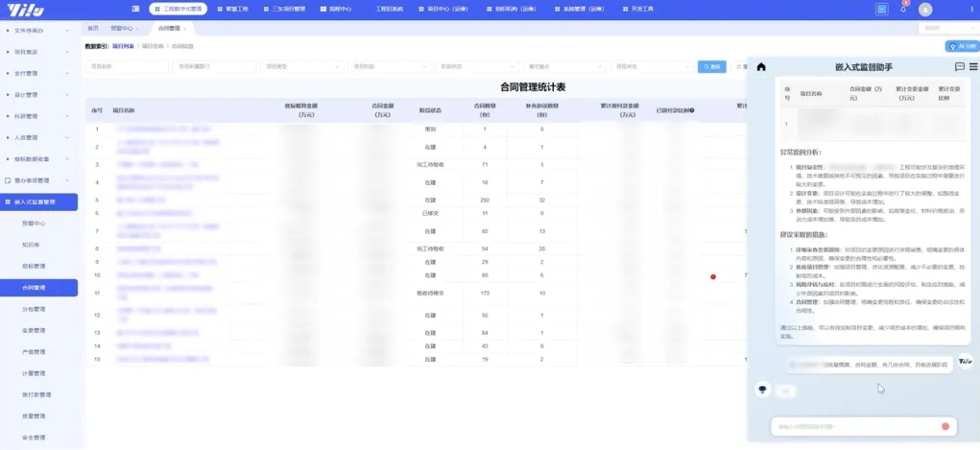Click the blue 查询 search button
The width and height of the screenshot is (980, 450).
pyautogui.click(x=711, y=67)
